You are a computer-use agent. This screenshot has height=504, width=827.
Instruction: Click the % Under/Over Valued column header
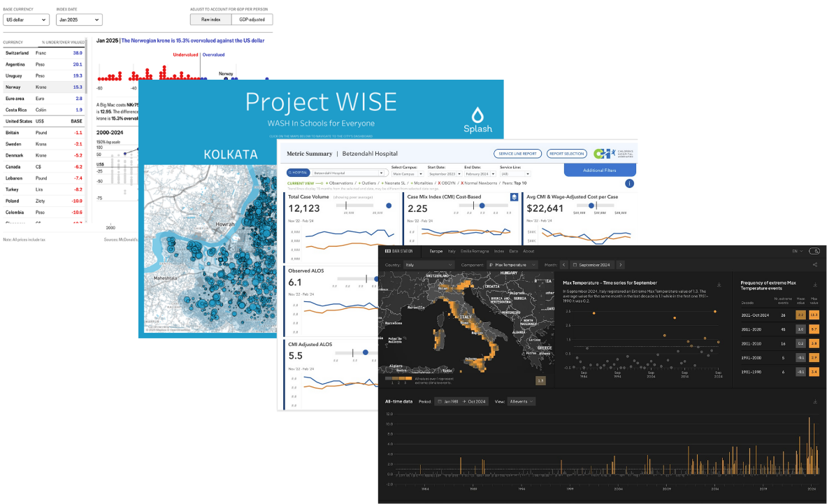coord(64,42)
